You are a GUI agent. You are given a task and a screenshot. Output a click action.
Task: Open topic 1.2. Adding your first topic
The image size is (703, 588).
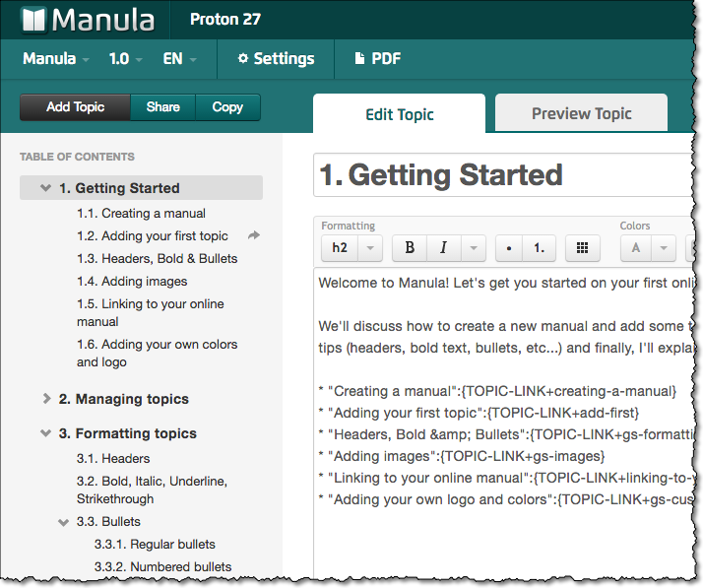153,235
